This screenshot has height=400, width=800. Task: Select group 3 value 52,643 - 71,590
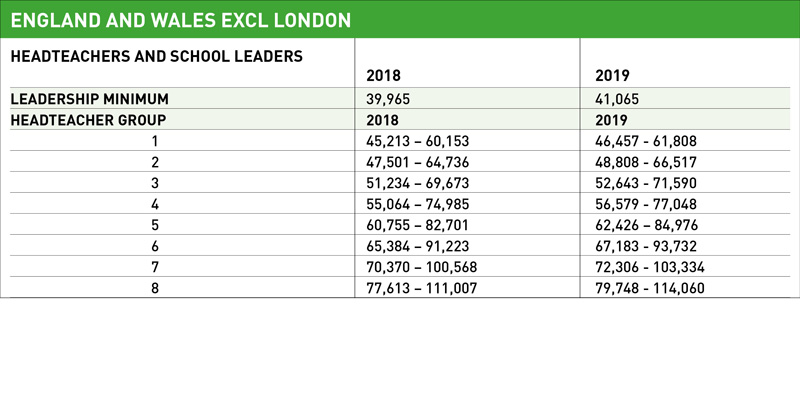click(x=645, y=183)
